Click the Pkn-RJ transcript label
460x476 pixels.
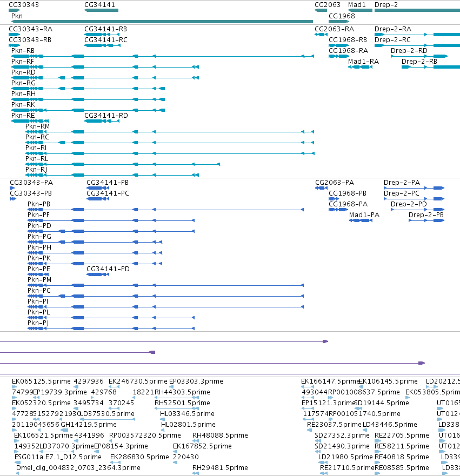tap(36, 170)
